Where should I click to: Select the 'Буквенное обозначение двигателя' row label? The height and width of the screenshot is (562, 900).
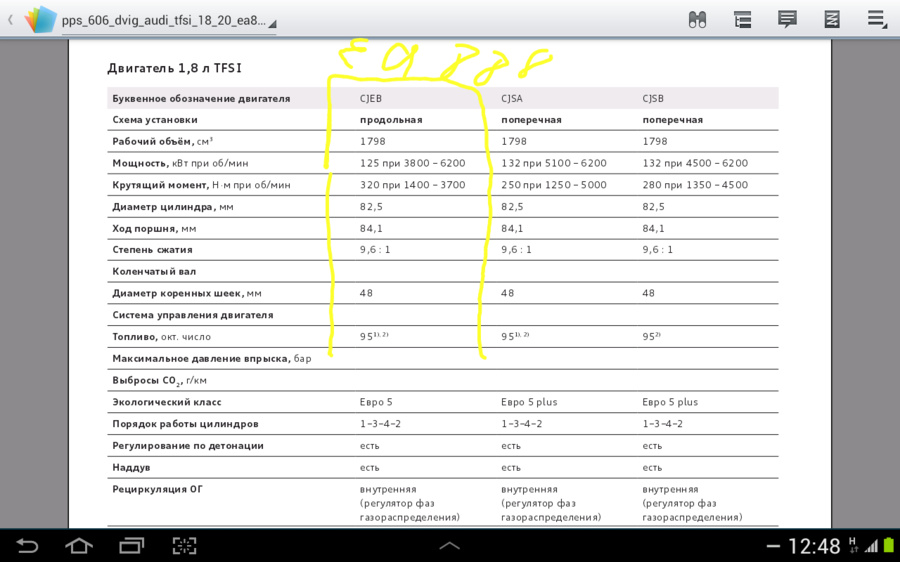[x=201, y=99]
